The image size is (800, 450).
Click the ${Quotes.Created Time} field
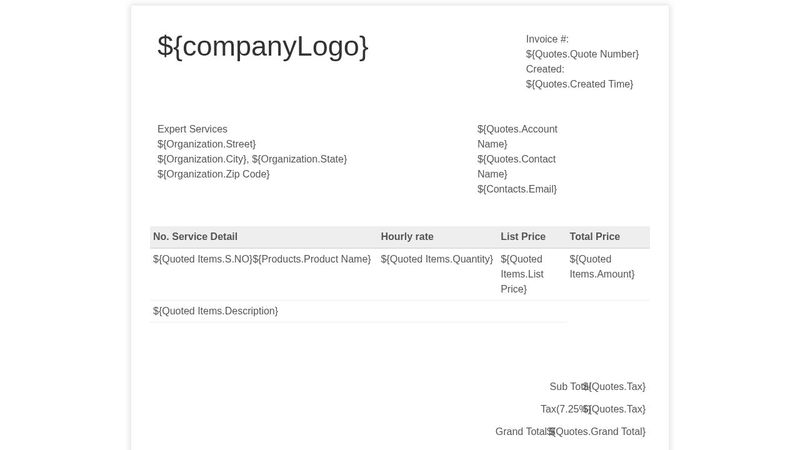tap(579, 84)
